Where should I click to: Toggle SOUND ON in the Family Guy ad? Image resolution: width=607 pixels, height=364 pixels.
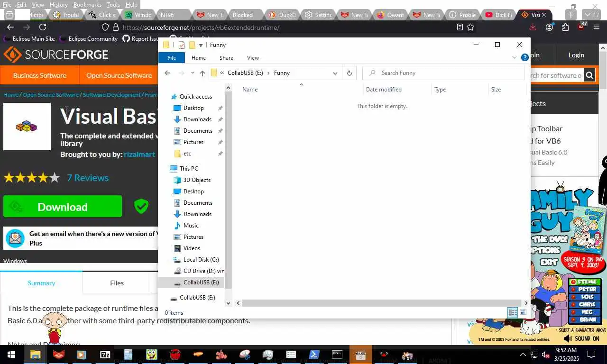(x=581, y=338)
